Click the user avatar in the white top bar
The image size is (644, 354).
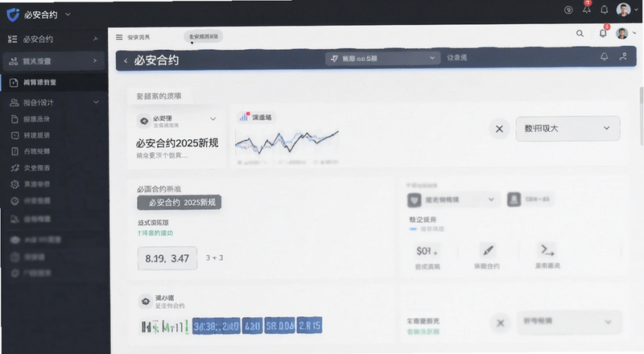[x=622, y=33]
